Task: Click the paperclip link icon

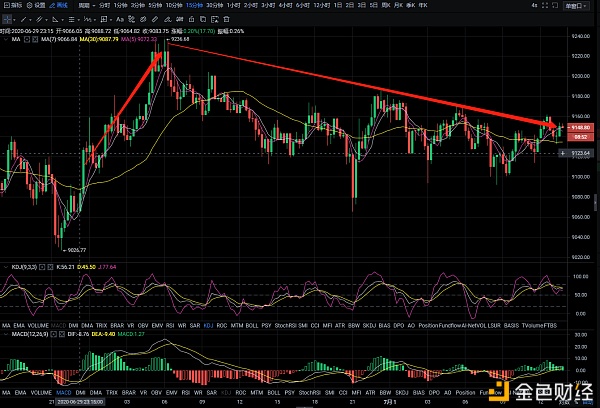Action: pos(155,19)
